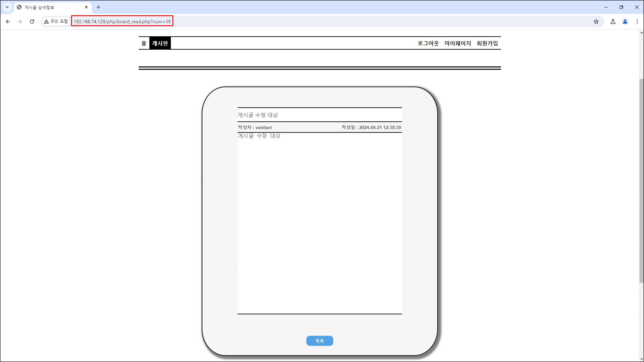Open Chrome Labs flask icon
The height and width of the screenshot is (362, 644).
[613, 21]
